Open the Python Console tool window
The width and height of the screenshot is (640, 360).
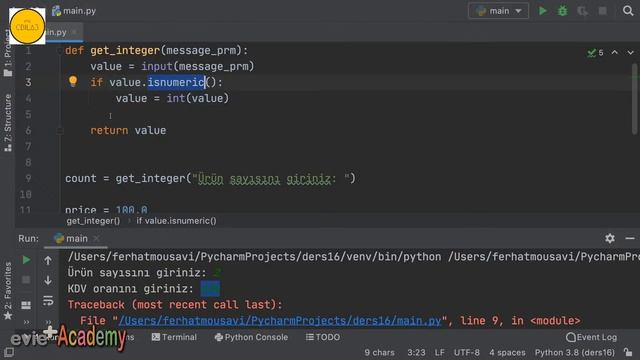(x=251, y=337)
